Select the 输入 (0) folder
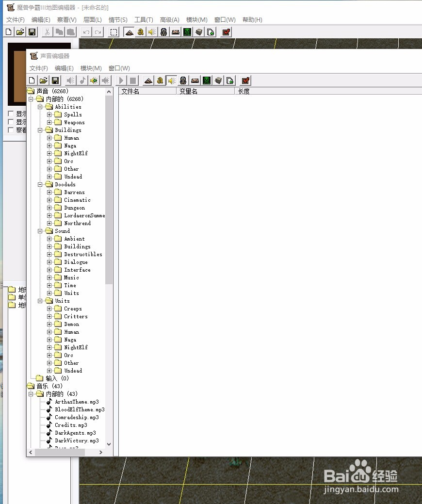422x504 pixels. [x=57, y=378]
